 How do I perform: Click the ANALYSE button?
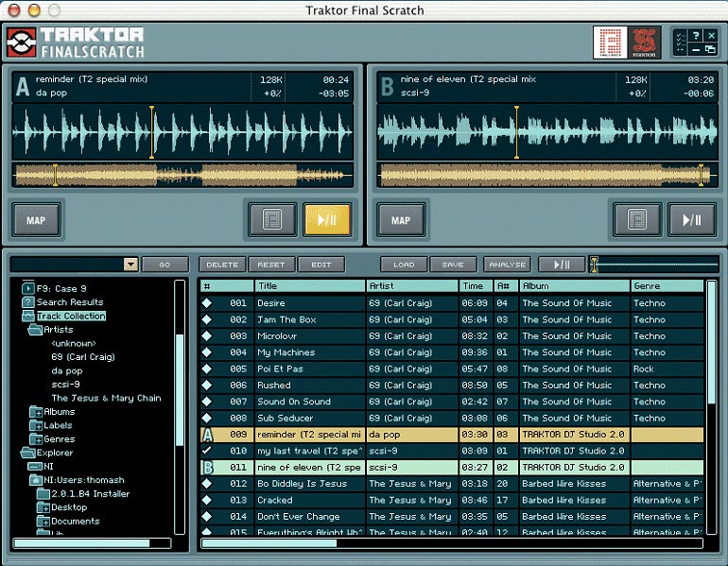tap(507, 265)
